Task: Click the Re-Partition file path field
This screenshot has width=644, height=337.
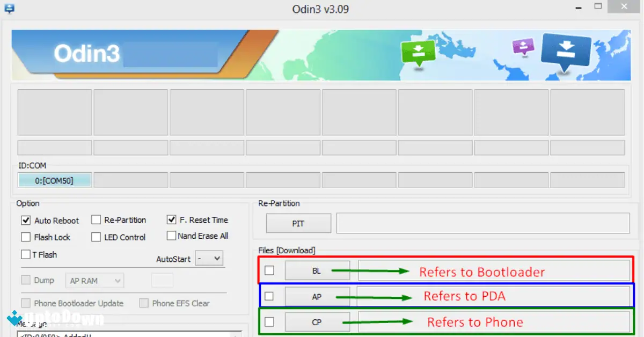Action: click(x=483, y=223)
